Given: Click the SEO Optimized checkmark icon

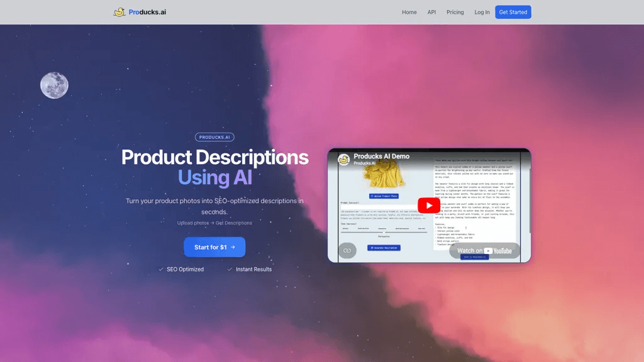Looking at the screenshot, I should (x=161, y=269).
